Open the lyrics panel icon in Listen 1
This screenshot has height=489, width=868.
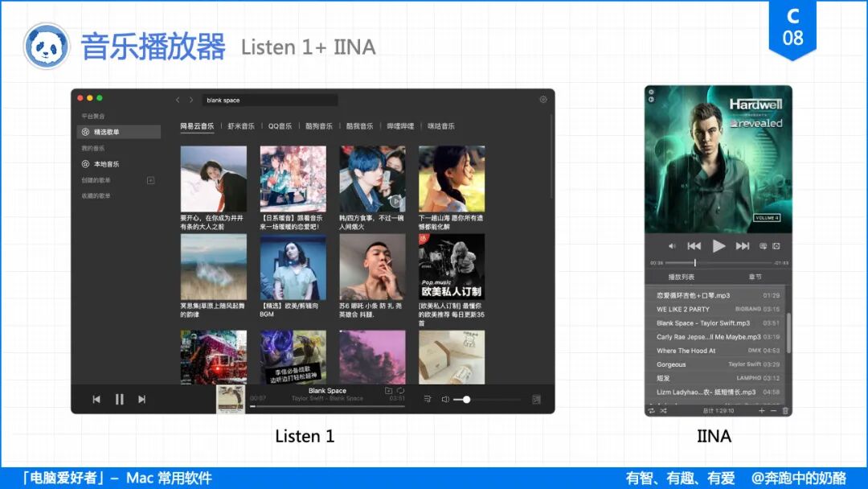(536, 399)
